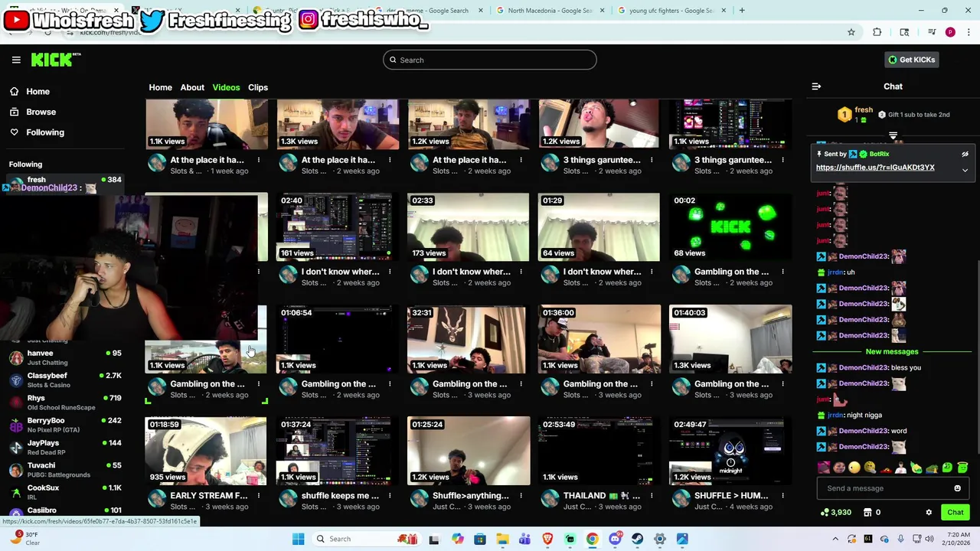The image size is (980, 551).
Task: Open the shop icon next to 0
Action: point(867,513)
